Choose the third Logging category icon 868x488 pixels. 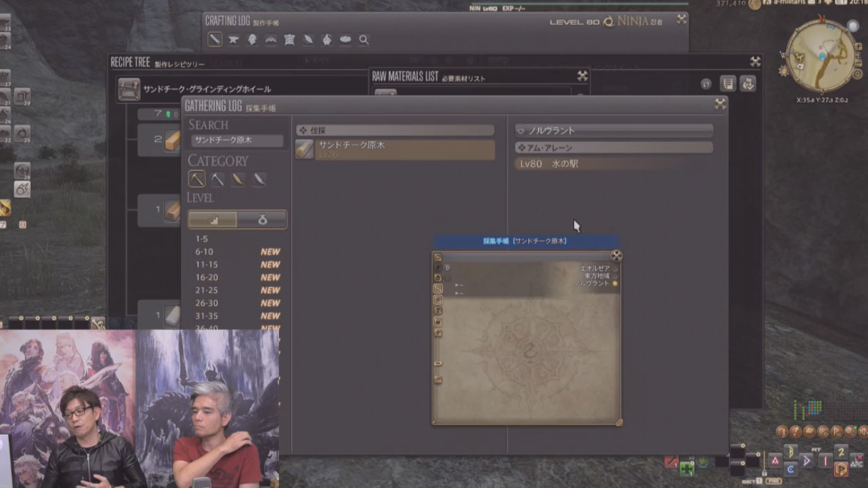click(x=238, y=179)
